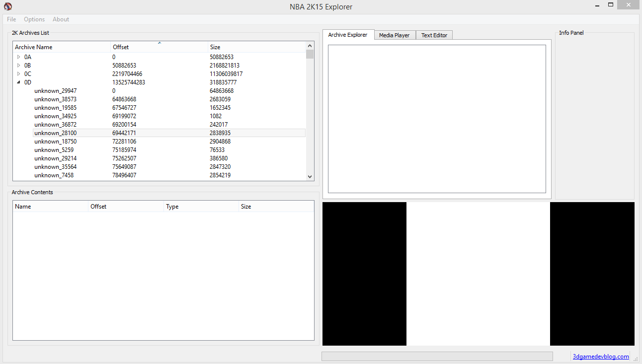Minimize the NBA 2K15 Explorer window

pyautogui.click(x=598, y=5)
